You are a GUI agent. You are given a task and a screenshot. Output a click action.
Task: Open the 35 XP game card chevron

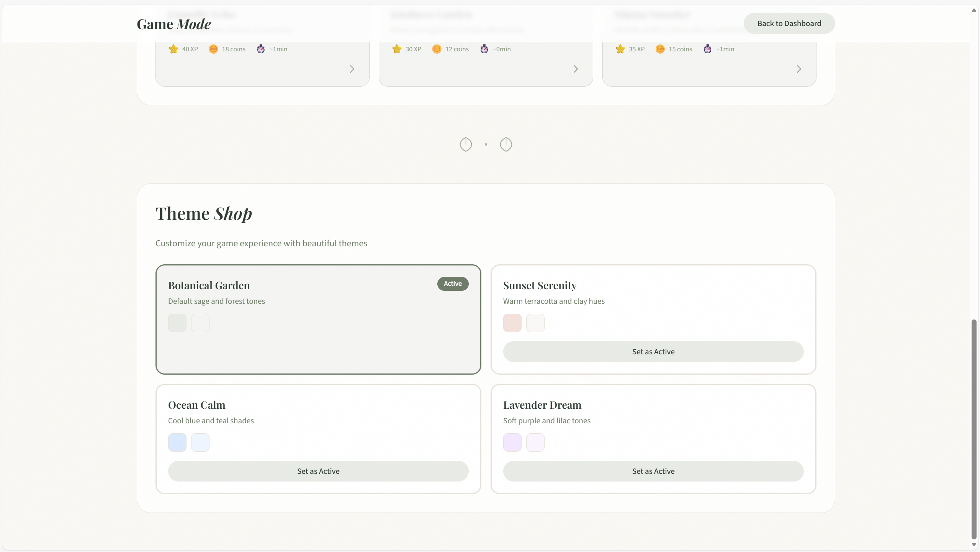click(798, 69)
